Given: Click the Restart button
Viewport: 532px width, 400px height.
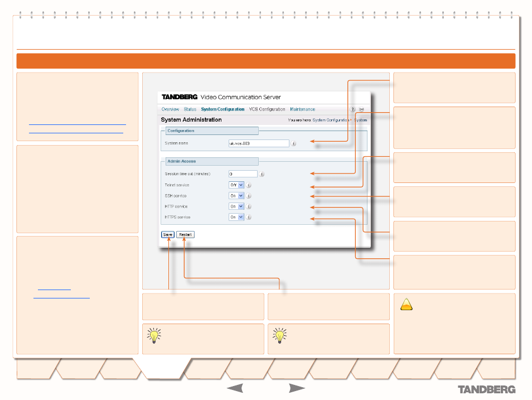Looking at the screenshot, I should (x=185, y=235).
